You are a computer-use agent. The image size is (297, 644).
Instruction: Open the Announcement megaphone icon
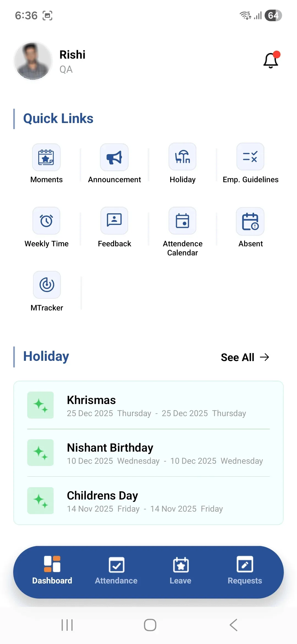(114, 157)
